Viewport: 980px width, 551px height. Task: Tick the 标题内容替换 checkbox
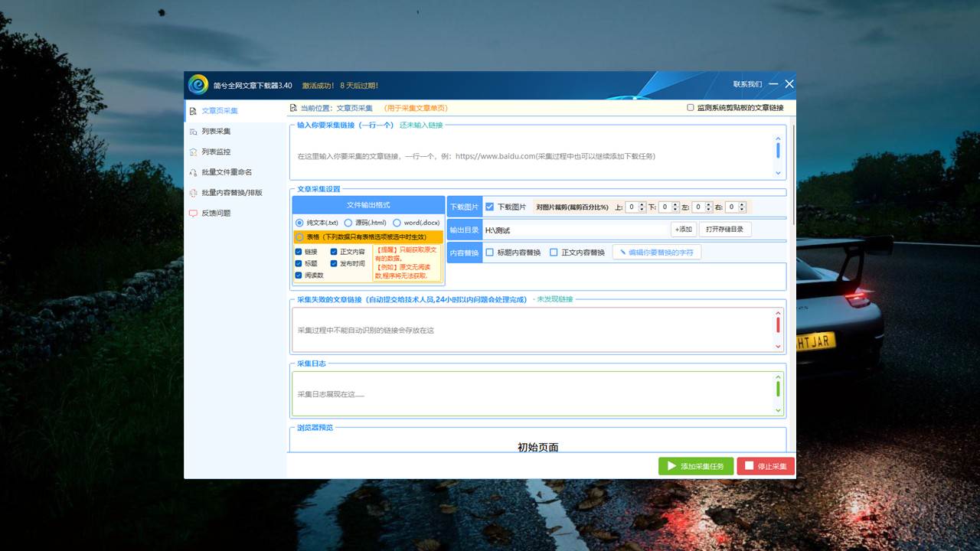(490, 253)
